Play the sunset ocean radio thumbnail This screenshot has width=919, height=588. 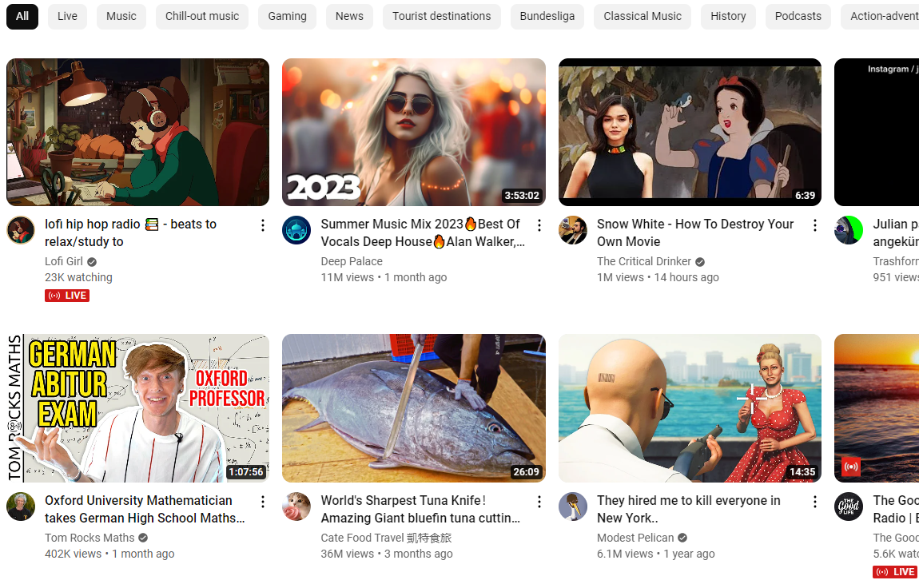pyautogui.click(x=877, y=408)
